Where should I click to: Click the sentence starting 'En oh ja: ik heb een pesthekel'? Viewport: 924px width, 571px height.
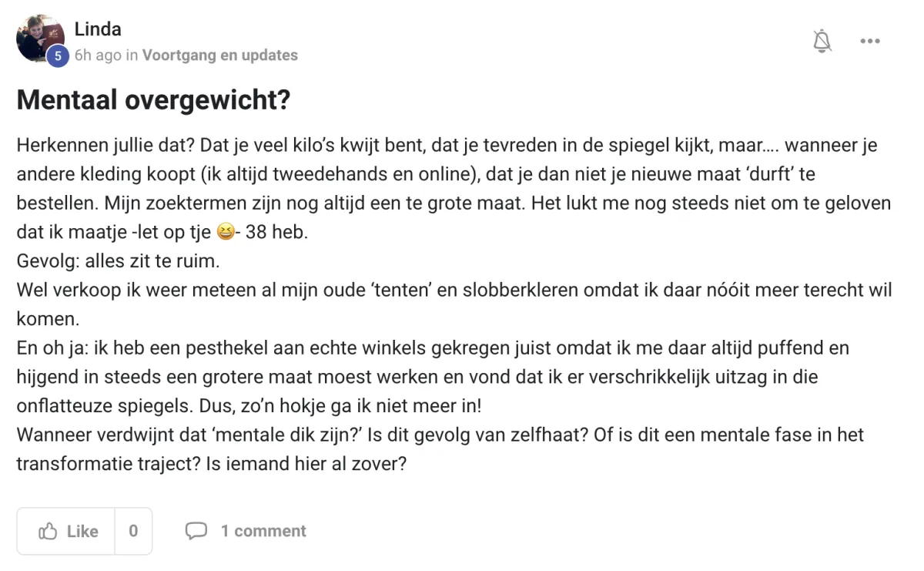433,377
